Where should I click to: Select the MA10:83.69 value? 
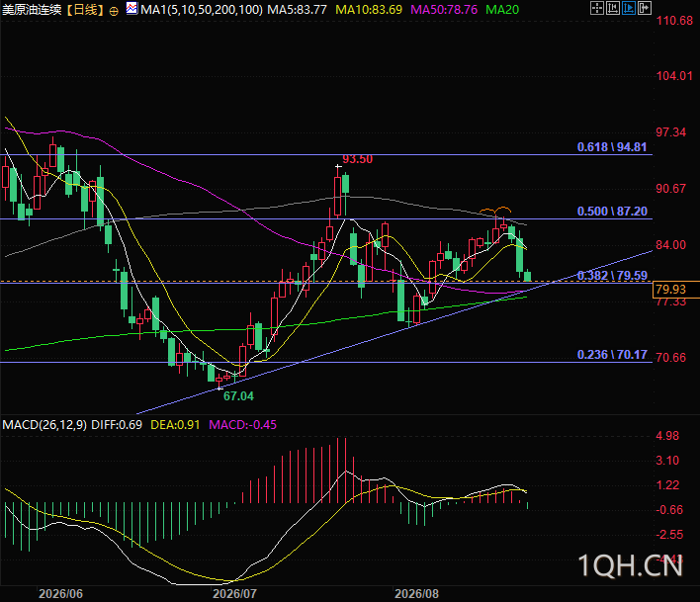click(x=369, y=9)
